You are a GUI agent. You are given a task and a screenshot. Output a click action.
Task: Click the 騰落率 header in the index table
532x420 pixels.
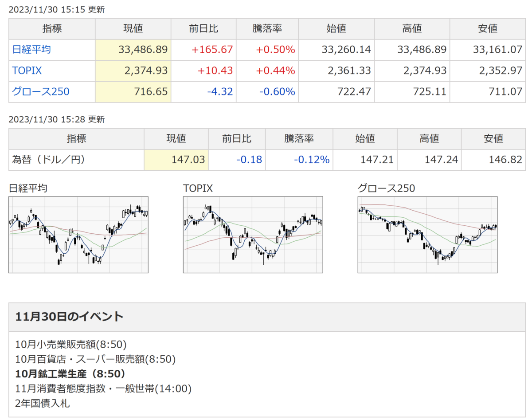click(x=267, y=29)
